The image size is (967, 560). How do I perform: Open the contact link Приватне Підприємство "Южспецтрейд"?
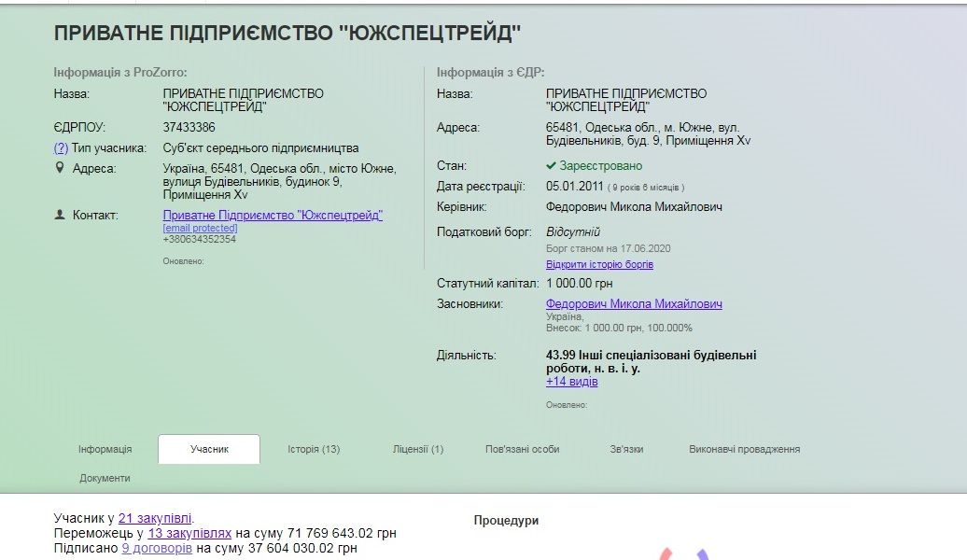tap(273, 215)
